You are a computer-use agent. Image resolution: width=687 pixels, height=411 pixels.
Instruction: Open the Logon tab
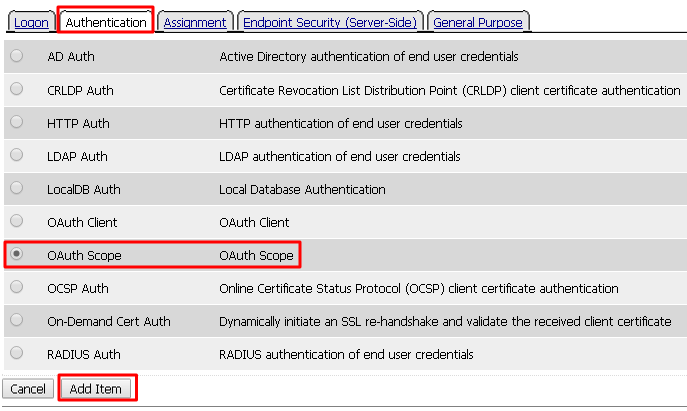[31, 22]
